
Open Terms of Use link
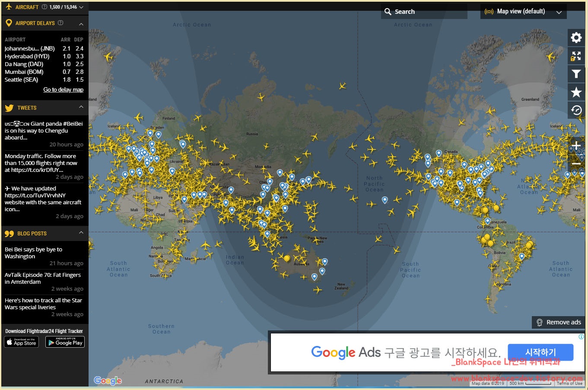569,383
